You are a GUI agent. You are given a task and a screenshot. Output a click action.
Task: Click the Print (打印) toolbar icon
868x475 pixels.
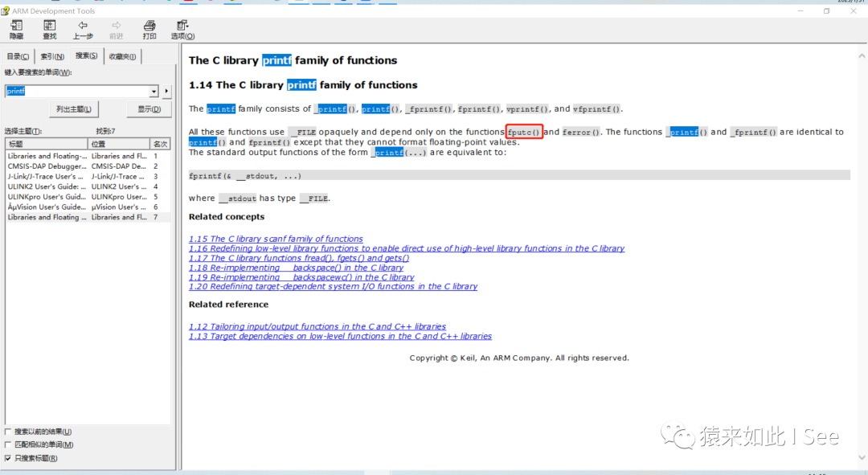tap(149, 30)
